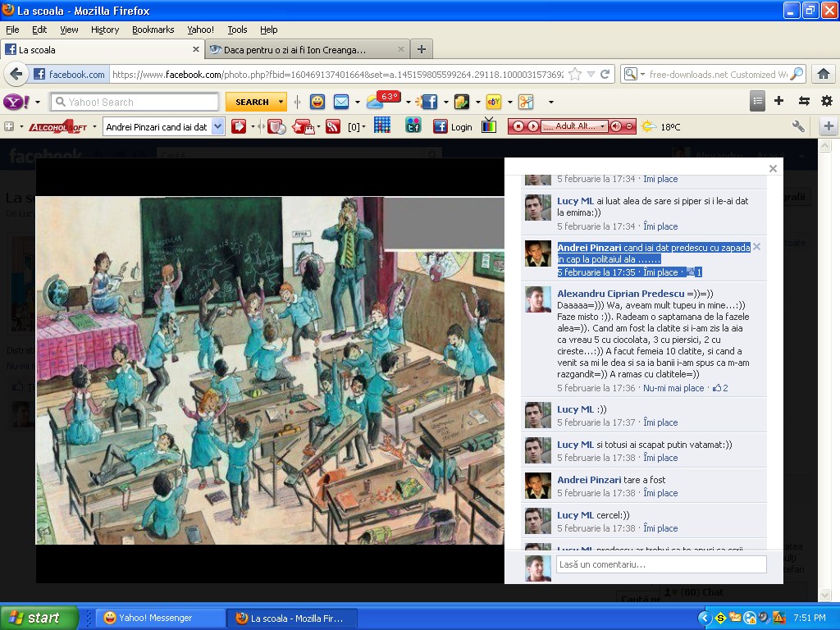Click Nu-mi mai place link
The height and width of the screenshot is (630, 840).
coord(673,388)
